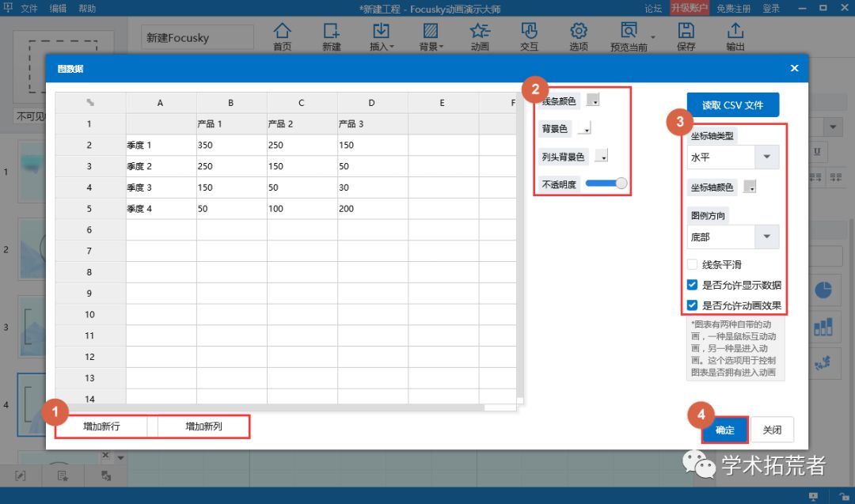Select the 产品 3 header cell
The height and width of the screenshot is (504, 855).
point(372,123)
